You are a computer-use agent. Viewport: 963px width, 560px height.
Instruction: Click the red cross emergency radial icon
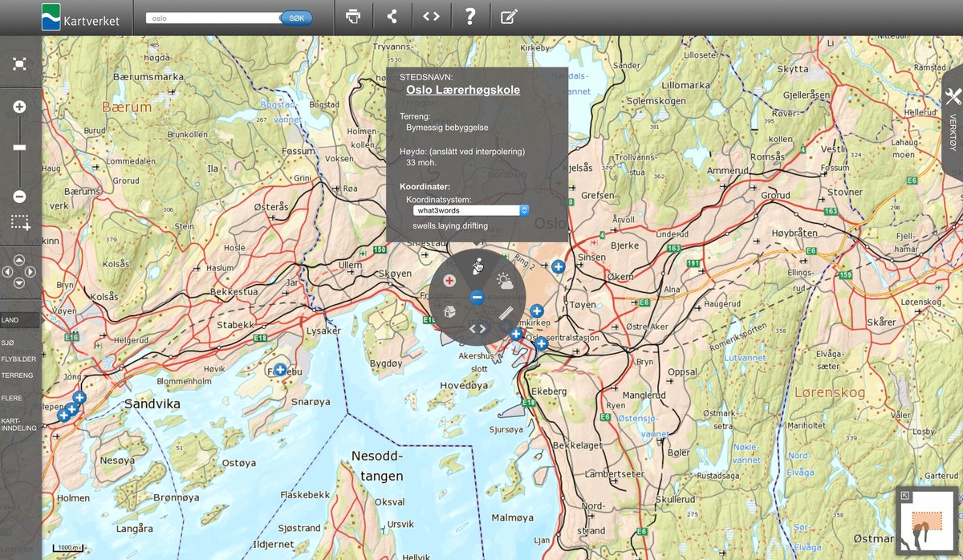(x=449, y=281)
